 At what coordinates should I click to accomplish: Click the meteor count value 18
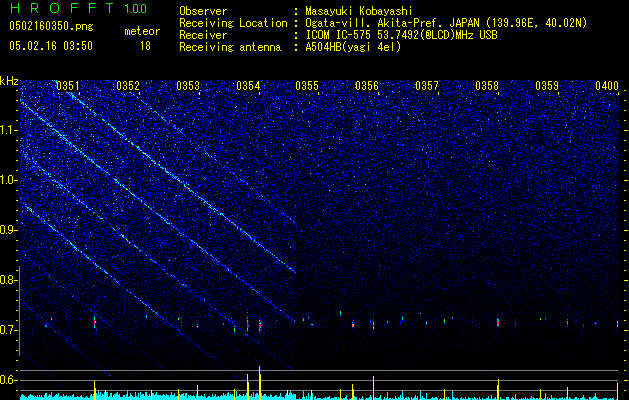coord(145,46)
